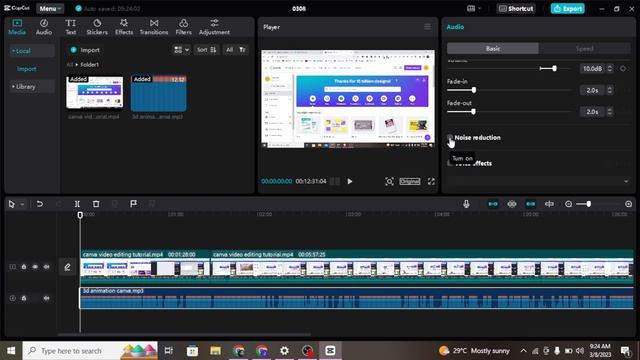Screen dimensions: 640x360
Task: Click the cover edit pencil icon
Action: [67, 267]
